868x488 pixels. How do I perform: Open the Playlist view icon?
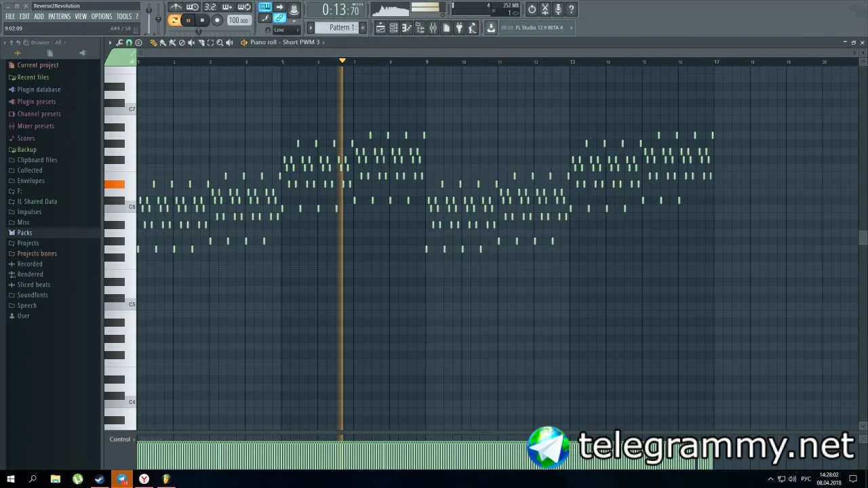pyautogui.click(x=380, y=28)
